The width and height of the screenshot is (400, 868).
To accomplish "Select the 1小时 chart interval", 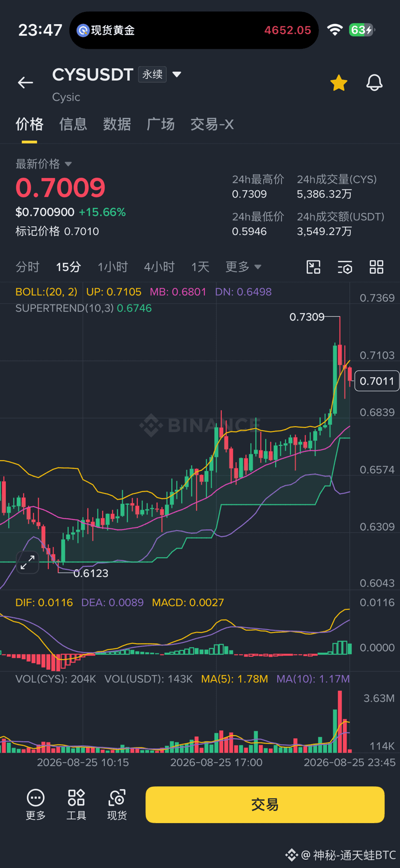I will (x=113, y=267).
